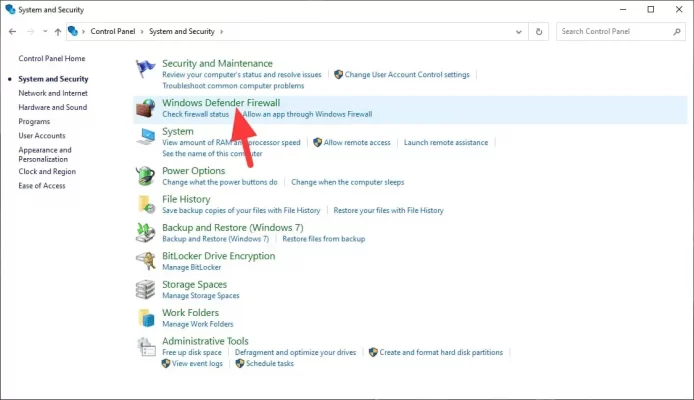The width and height of the screenshot is (694, 400).
Task: Expand chevron after Control Panel breadcrumb
Action: (x=142, y=31)
